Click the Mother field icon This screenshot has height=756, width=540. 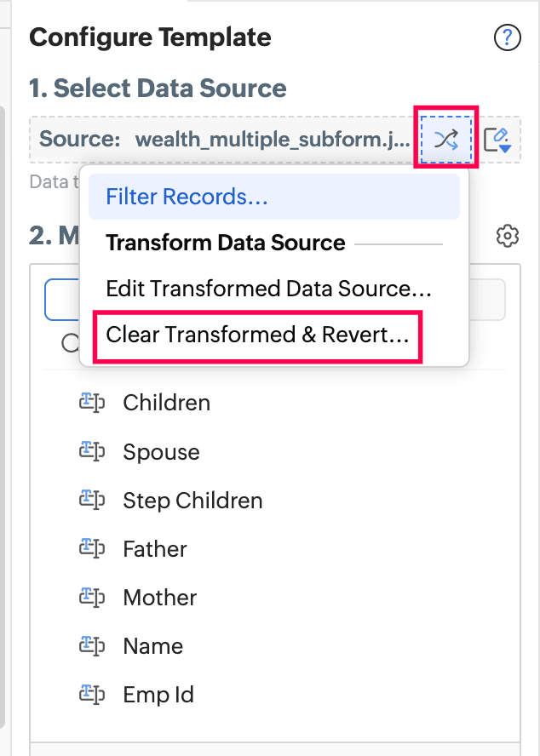point(92,598)
